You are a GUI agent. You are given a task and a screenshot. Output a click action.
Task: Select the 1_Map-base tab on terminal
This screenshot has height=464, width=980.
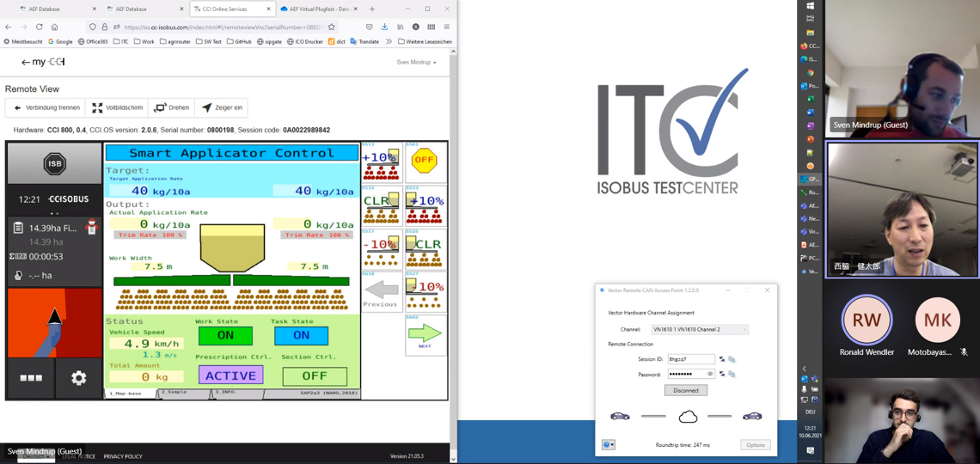(x=131, y=394)
